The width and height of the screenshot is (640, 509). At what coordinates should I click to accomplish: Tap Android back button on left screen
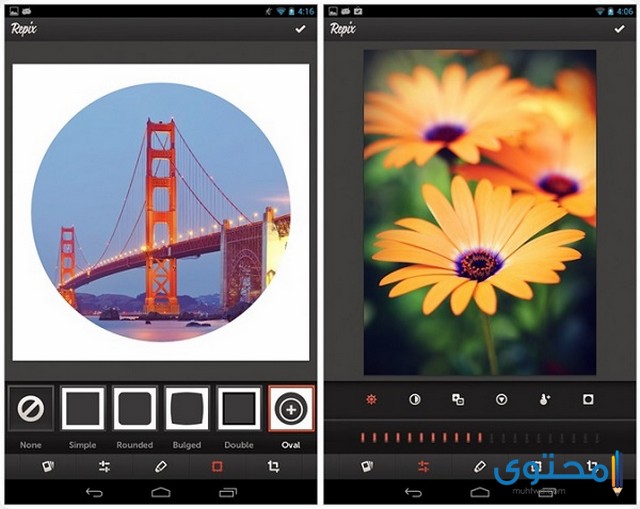tap(94, 493)
